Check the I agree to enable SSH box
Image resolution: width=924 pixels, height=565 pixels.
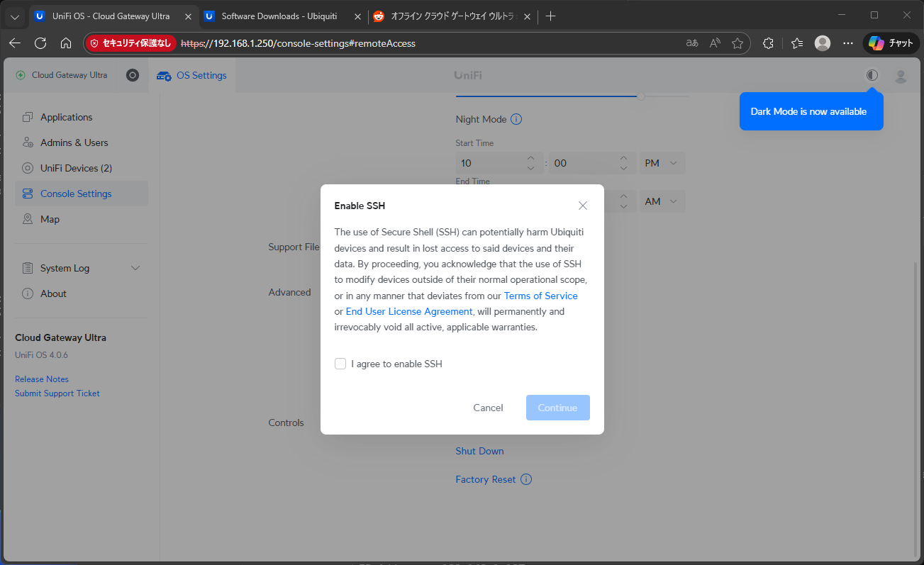(x=340, y=364)
